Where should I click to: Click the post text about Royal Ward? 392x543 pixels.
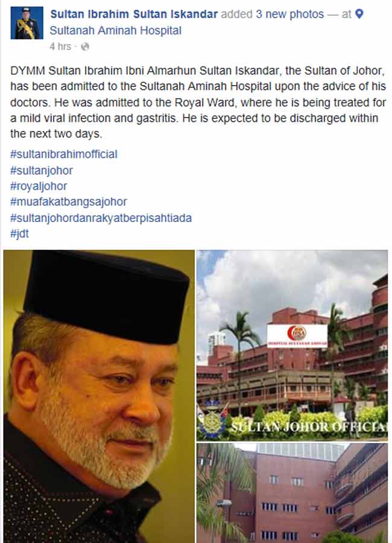198,102
